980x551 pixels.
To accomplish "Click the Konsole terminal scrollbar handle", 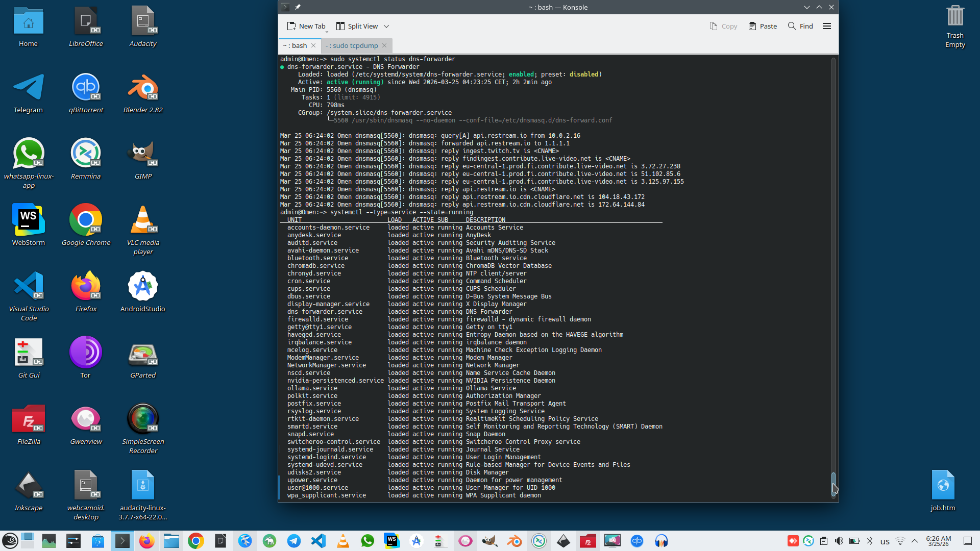I will [x=834, y=483].
